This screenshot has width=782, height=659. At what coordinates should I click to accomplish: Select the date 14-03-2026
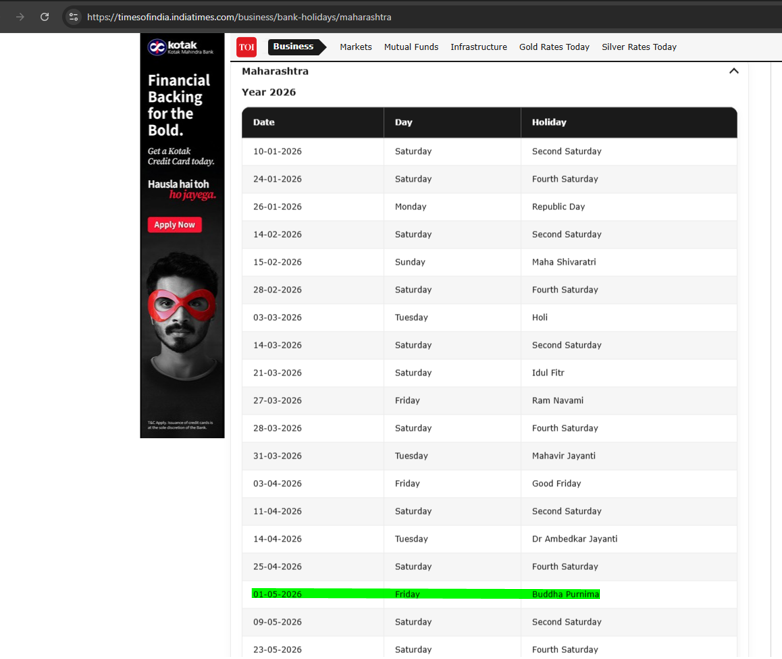pos(277,345)
